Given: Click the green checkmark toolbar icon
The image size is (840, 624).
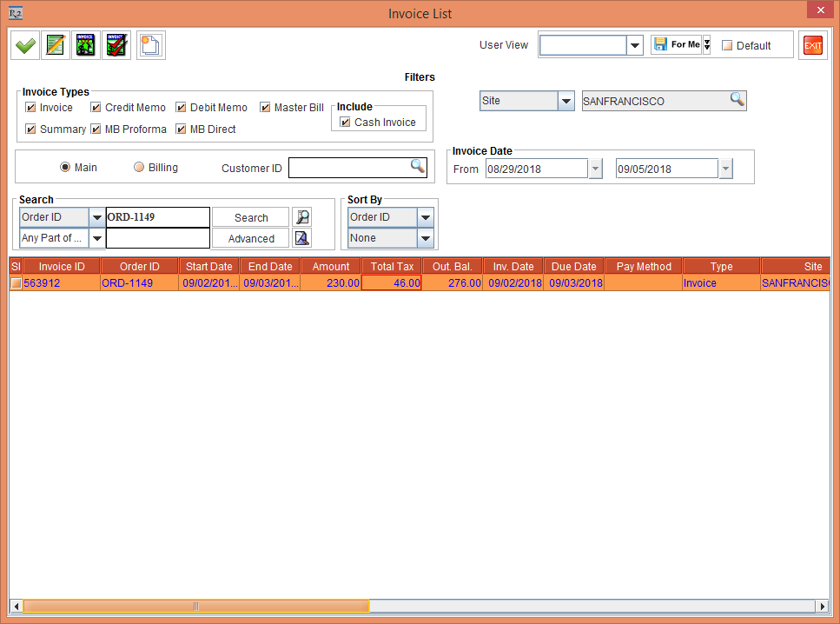Looking at the screenshot, I should [26, 46].
